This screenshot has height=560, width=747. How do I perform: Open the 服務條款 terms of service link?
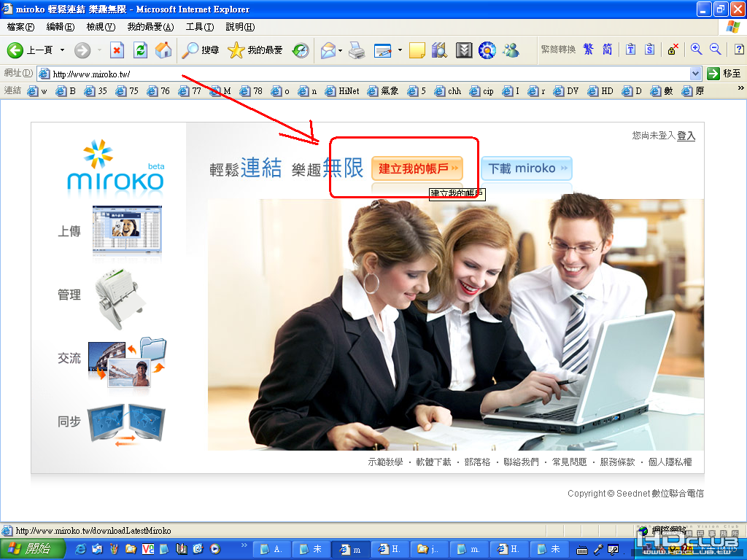click(617, 462)
